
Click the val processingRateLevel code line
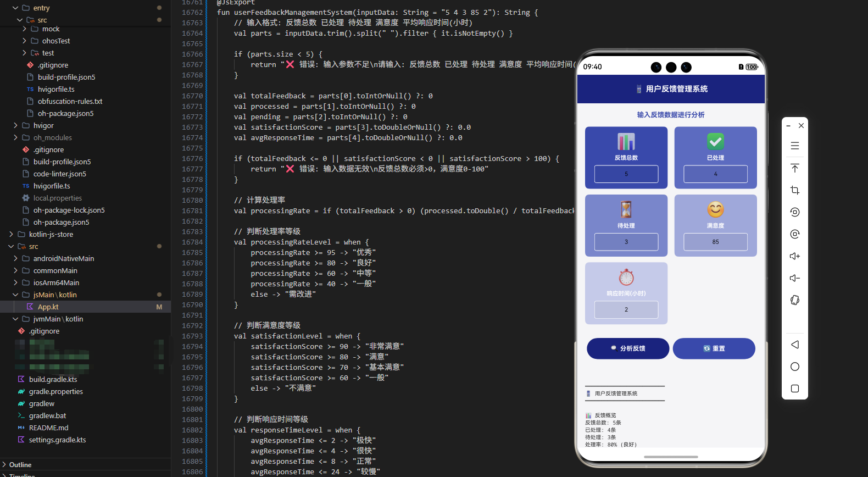pos(301,242)
